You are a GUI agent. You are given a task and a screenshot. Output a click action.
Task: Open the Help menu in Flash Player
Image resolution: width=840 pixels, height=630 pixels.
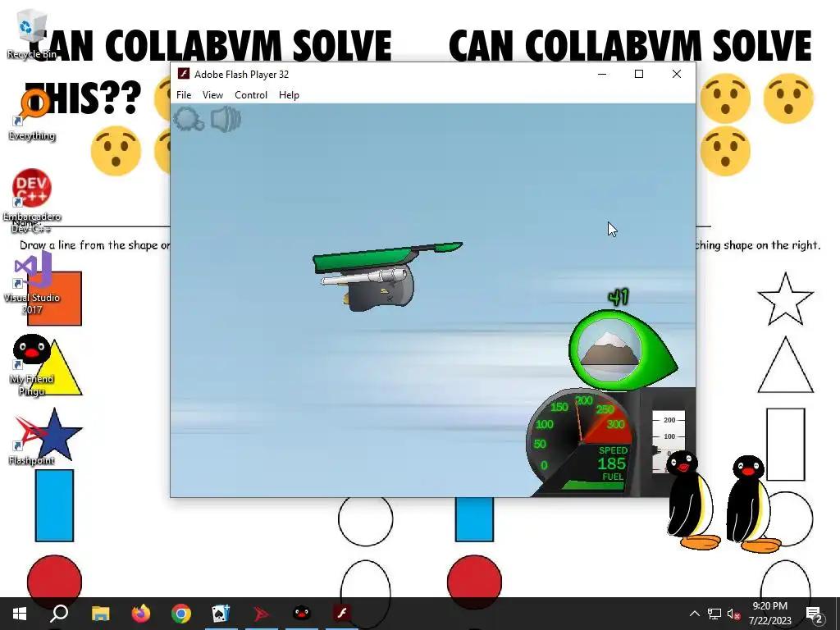(x=289, y=95)
